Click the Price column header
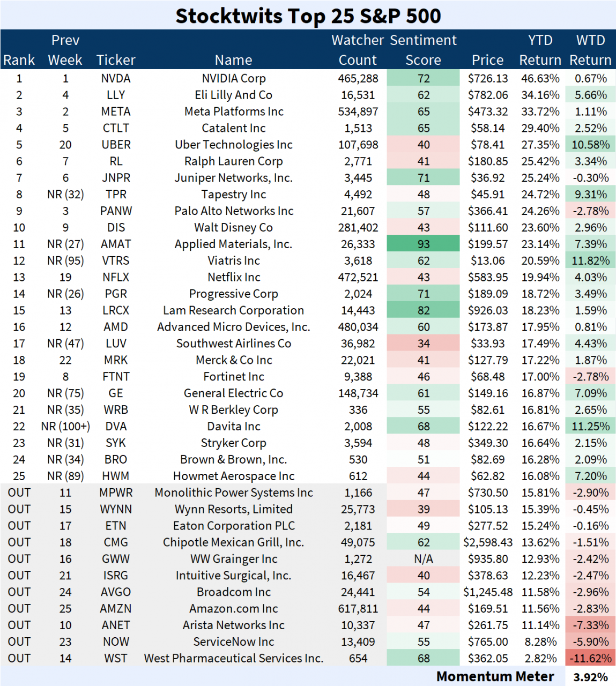 pos(487,59)
